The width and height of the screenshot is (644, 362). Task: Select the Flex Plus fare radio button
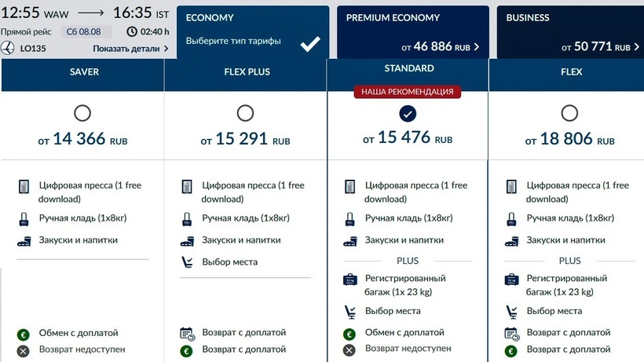pyautogui.click(x=245, y=113)
